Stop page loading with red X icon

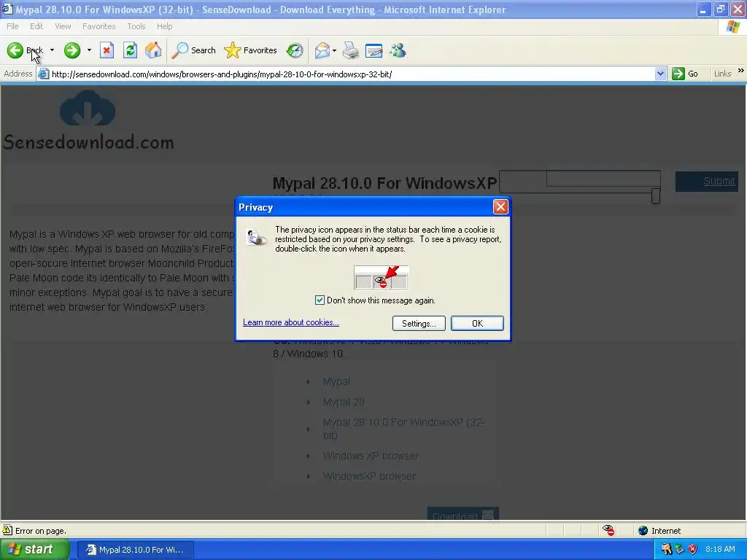[x=107, y=50]
